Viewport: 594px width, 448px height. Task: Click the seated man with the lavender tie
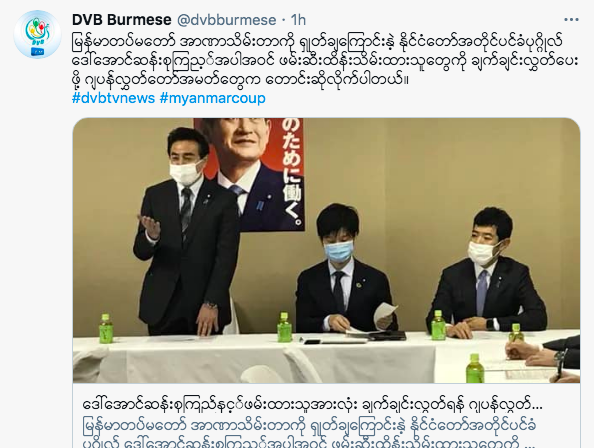point(487,273)
